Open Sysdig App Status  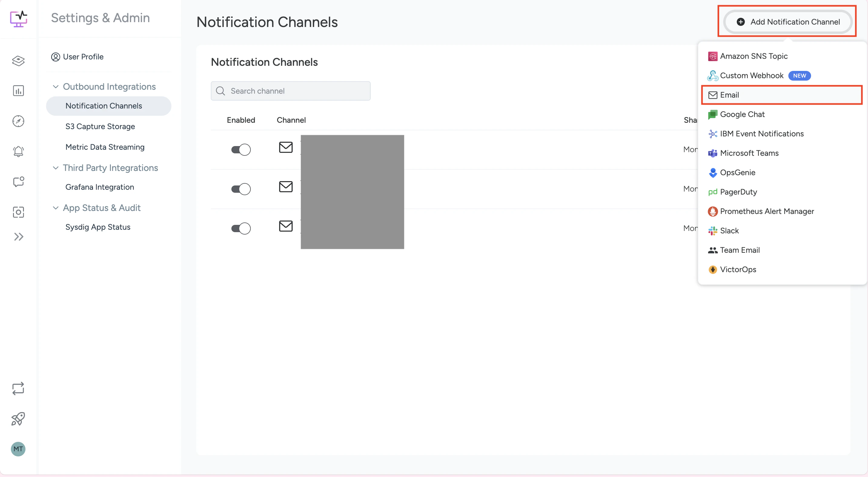pos(98,227)
